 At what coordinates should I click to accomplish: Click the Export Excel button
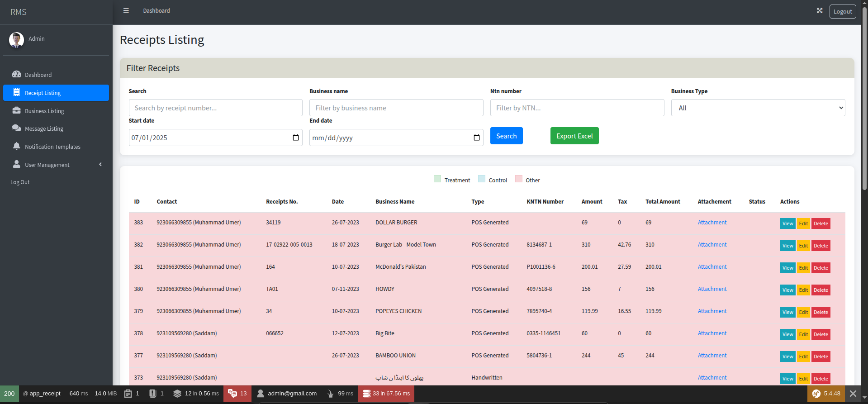[x=574, y=136]
